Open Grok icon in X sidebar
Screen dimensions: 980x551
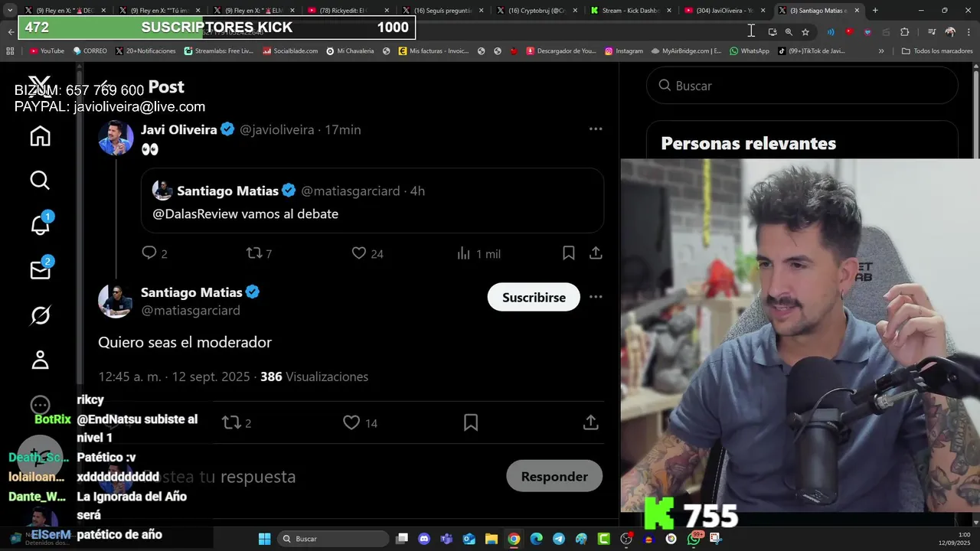(x=40, y=315)
